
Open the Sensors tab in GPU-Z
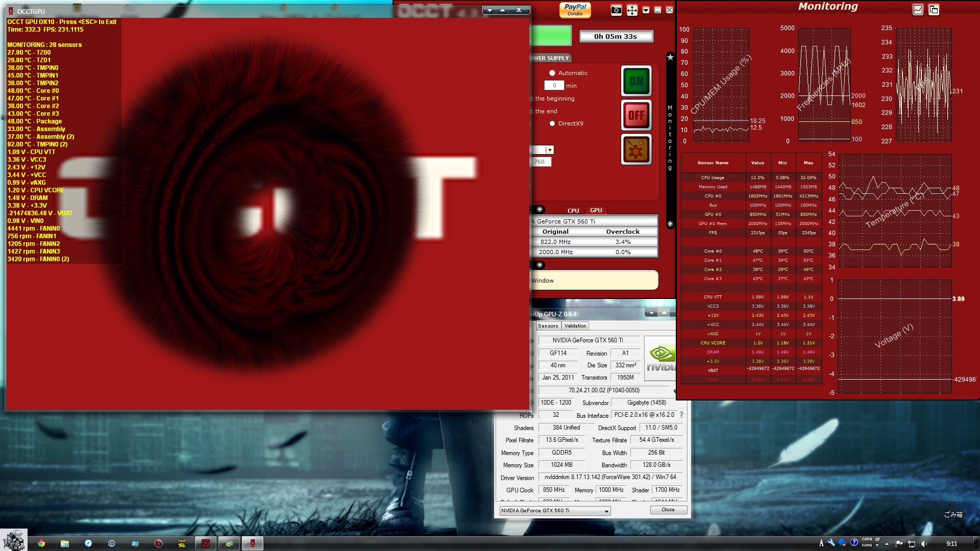tap(548, 326)
